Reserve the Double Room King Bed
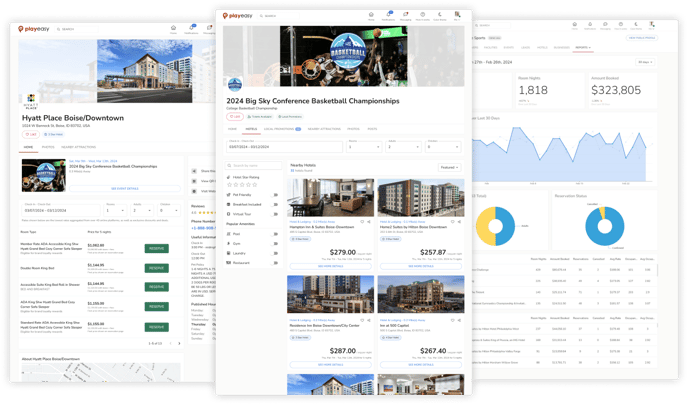The height and width of the screenshot is (405, 688). coord(157,268)
